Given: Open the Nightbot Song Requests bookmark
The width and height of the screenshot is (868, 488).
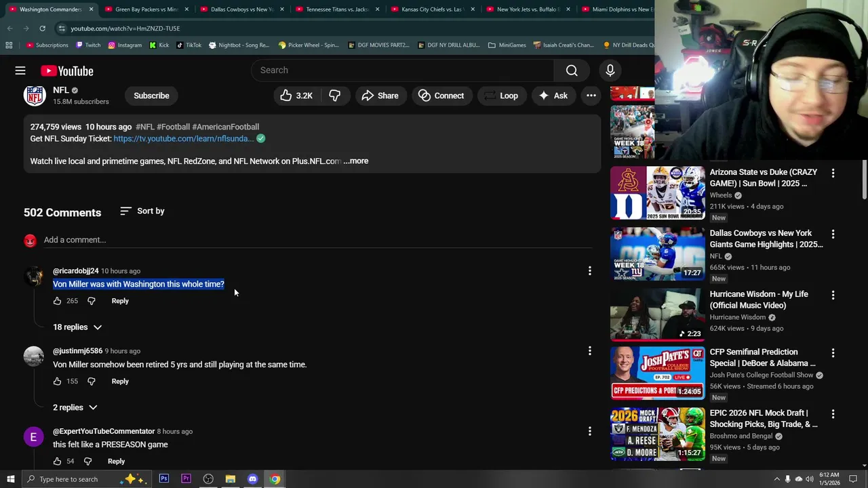Looking at the screenshot, I should [x=239, y=45].
